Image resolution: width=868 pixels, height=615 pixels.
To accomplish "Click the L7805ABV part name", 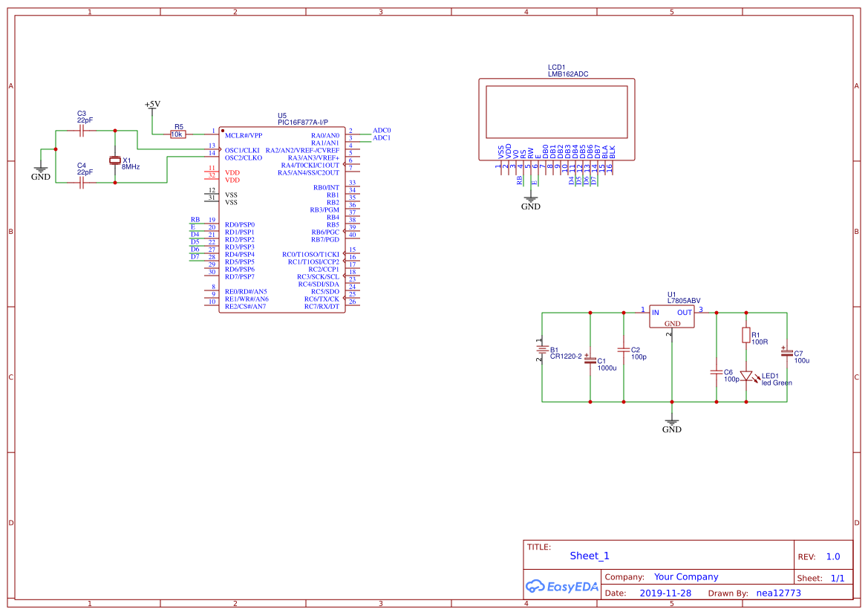I will tap(684, 301).
